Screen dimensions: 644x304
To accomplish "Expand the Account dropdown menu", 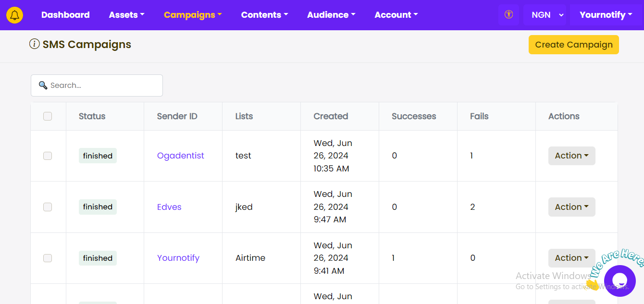I will tap(396, 15).
